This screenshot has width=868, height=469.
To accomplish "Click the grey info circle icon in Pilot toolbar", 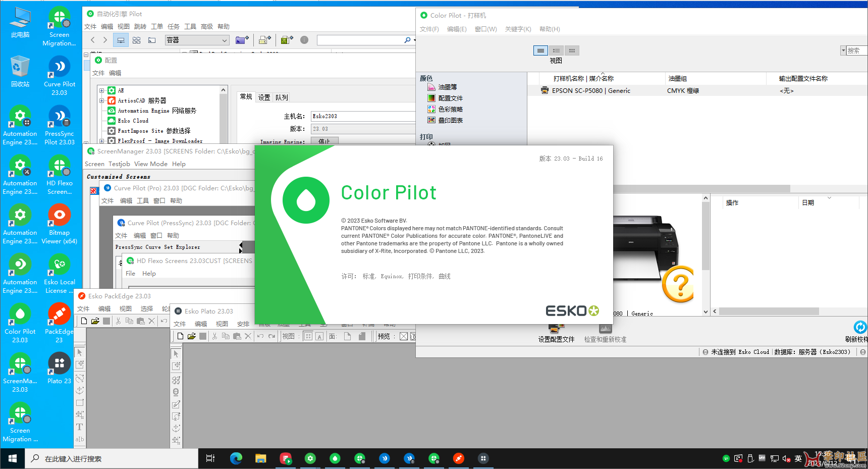I will (304, 40).
